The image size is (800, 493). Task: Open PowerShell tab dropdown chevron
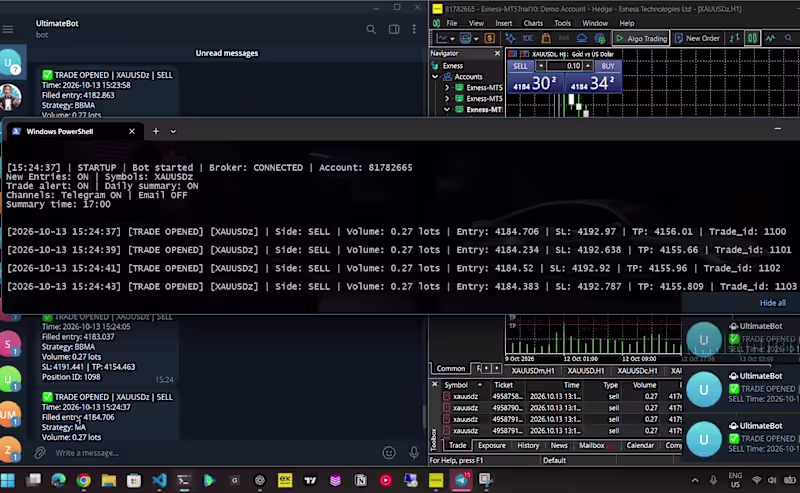coord(173,131)
